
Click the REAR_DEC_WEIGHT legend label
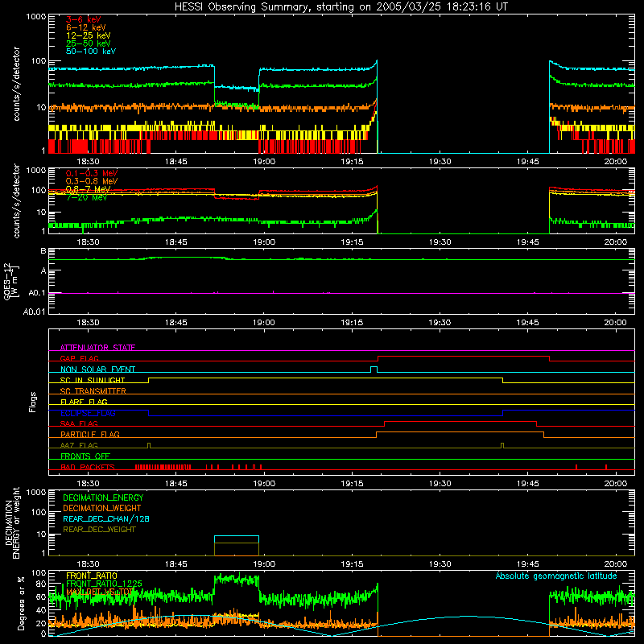pyautogui.click(x=99, y=530)
